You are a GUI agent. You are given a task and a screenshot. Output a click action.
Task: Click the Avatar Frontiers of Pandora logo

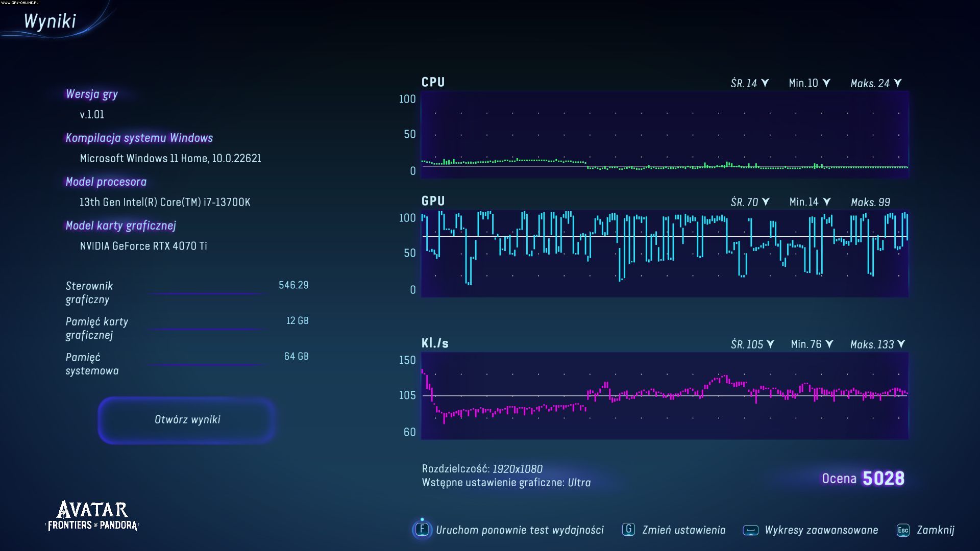tap(92, 516)
